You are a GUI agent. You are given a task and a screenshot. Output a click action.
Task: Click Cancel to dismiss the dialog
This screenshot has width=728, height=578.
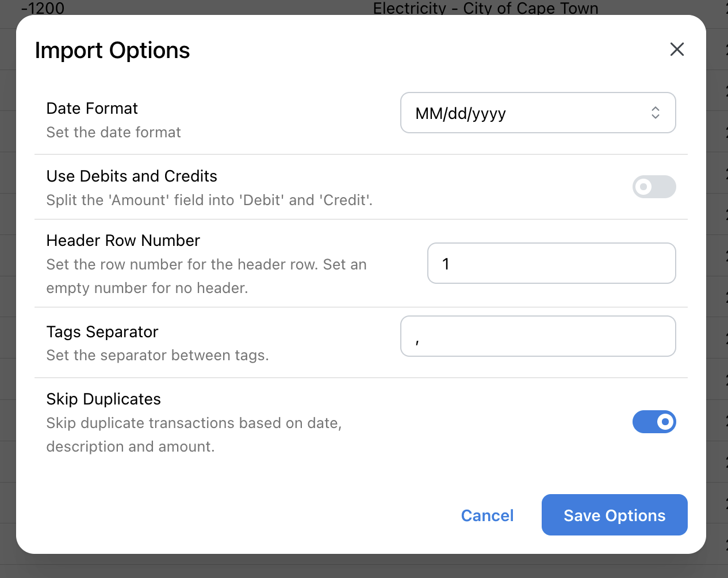pyautogui.click(x=487, y=515)
